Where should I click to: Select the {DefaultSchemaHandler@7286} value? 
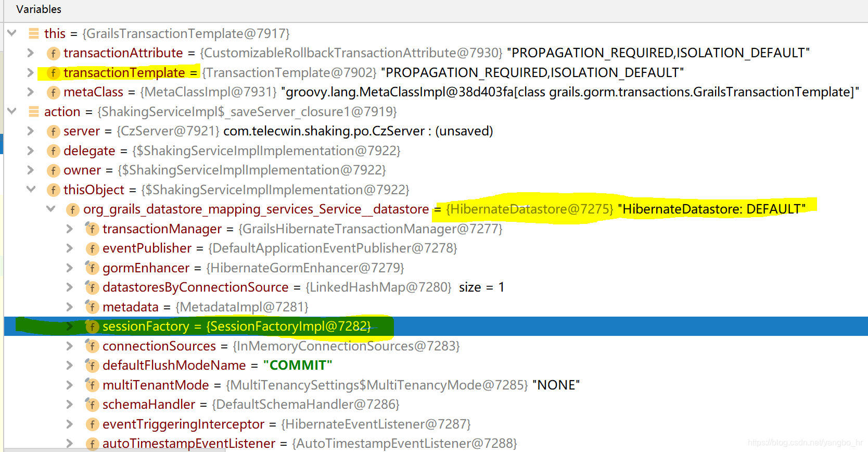[306, 404]
